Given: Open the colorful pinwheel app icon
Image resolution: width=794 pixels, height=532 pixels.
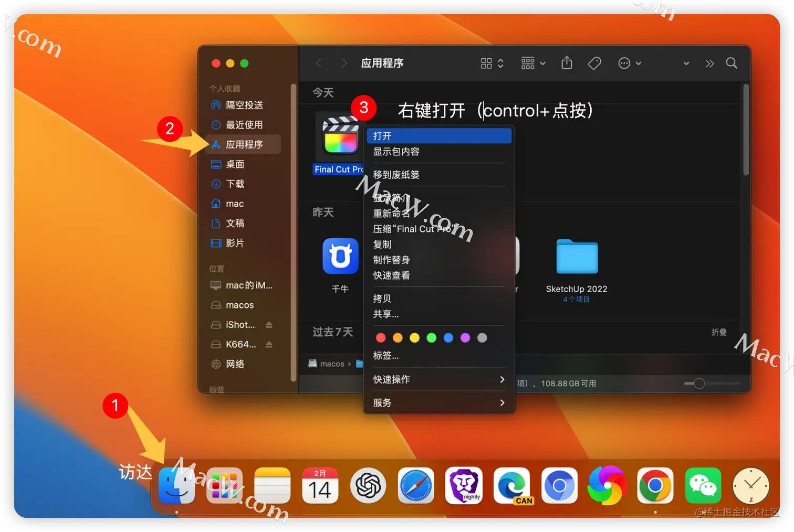Looking at the screenshot, I should pyautogui.click(x=607, y=486).
